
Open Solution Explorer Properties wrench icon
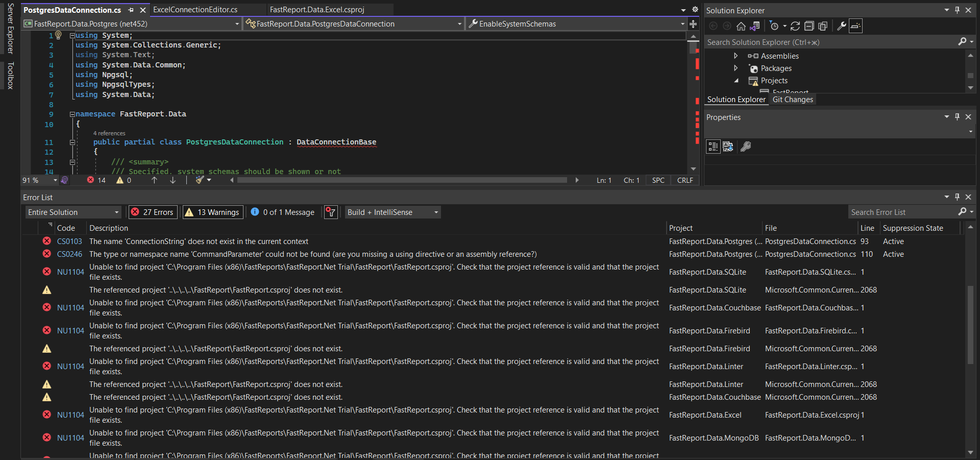842,26
